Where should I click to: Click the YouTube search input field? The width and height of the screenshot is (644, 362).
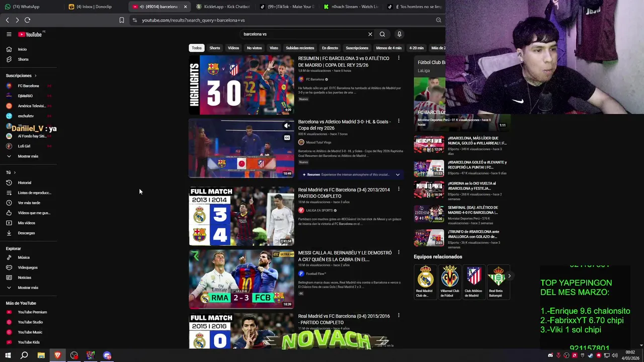coord(303,34)
